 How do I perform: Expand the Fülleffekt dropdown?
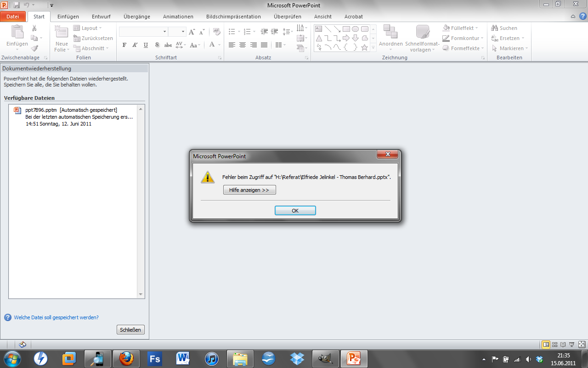coord(460,28)
